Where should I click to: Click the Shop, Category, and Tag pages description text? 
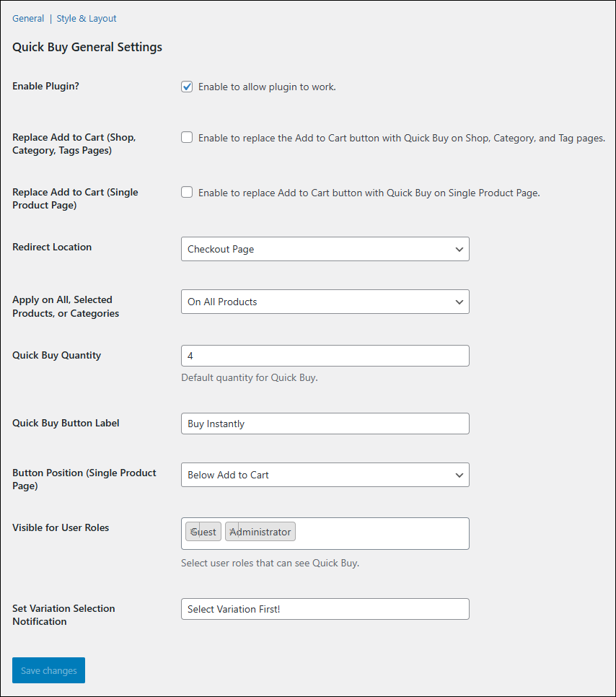[401, 138]
